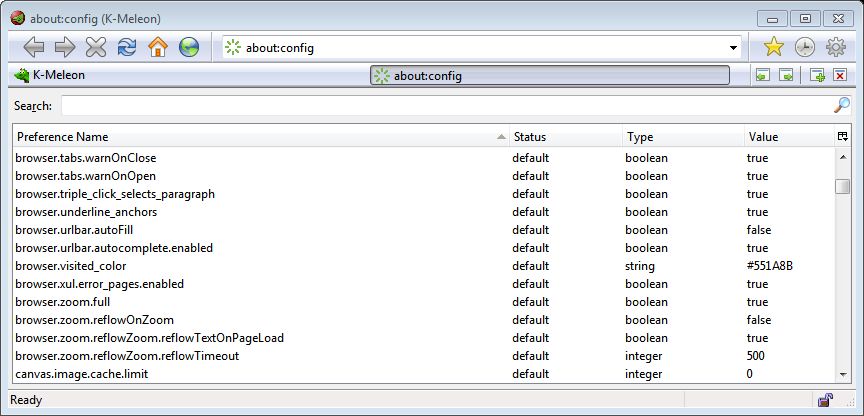Sort by Type column header
This screenshot has width=864, height=416.
point(684,137)
